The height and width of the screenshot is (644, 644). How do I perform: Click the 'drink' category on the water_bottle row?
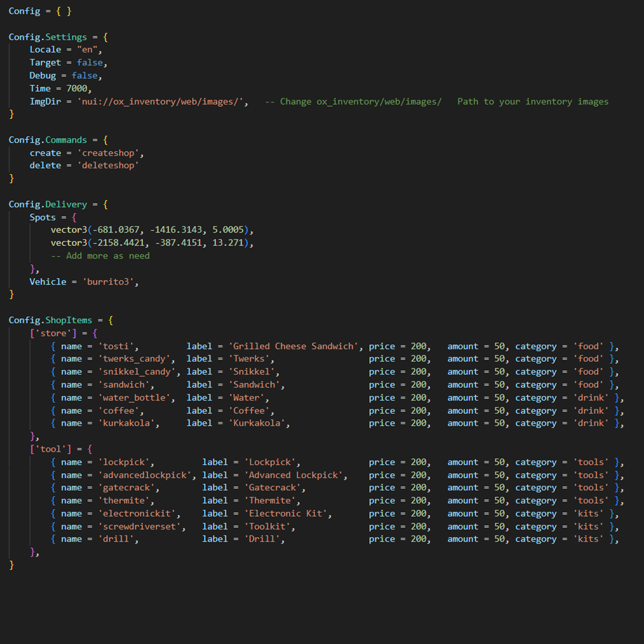590,398
